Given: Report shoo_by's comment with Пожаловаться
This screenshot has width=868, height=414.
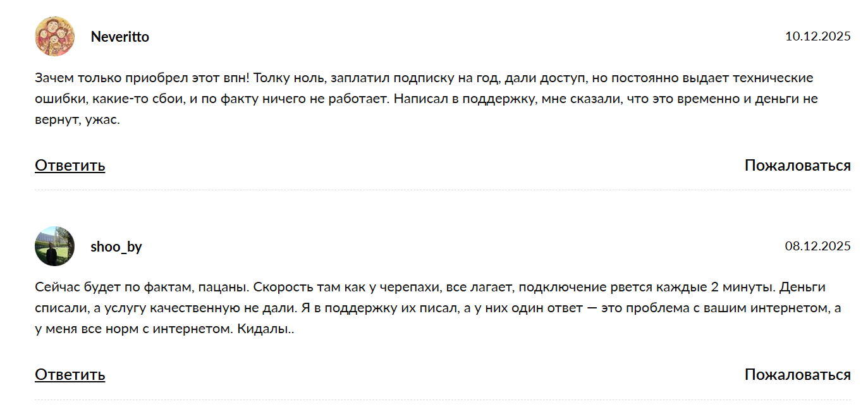Looking at the screenshot, I should 797,375.
